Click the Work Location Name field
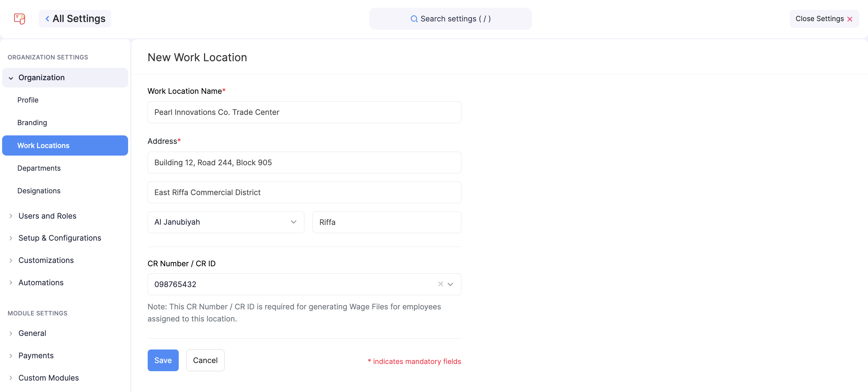868x392 pixels. (304, 112)
